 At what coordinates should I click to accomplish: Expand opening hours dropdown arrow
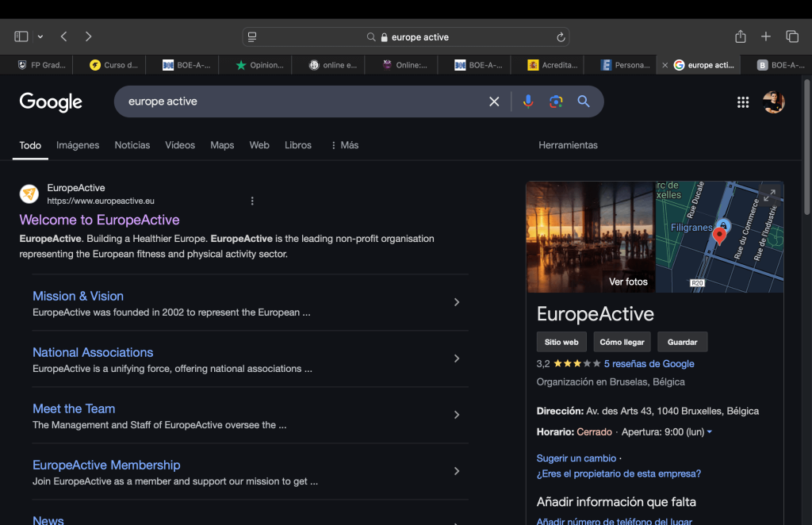tap(710, 431)
